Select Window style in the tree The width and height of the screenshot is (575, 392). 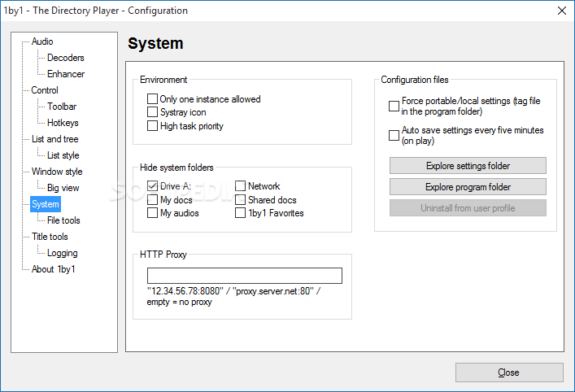point(57,172)
